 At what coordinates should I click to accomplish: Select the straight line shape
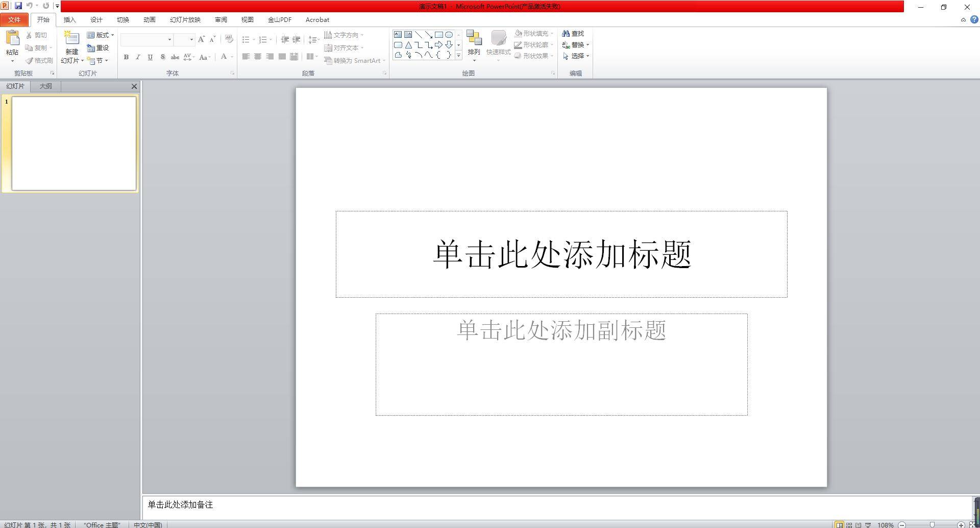point(418,35)
